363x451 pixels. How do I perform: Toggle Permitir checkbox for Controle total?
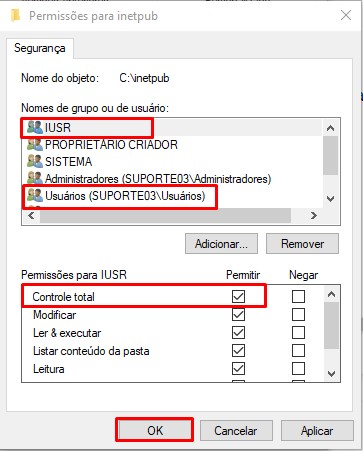click(238, 296)
